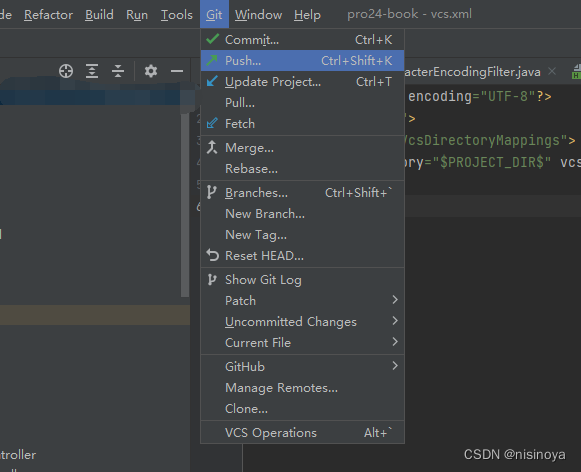
Task: Click the Branches icon in Git menu
Action: 212,192
